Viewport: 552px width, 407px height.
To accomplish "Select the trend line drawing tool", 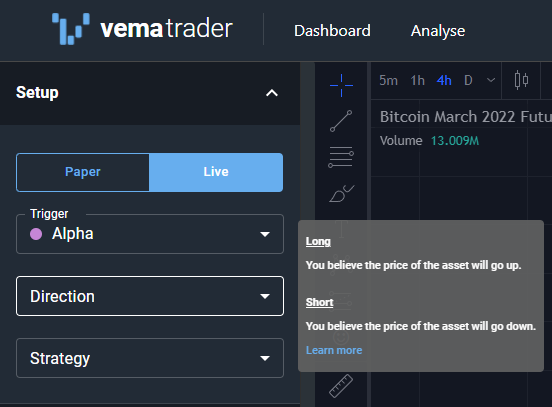I will (x=341, y=121).
